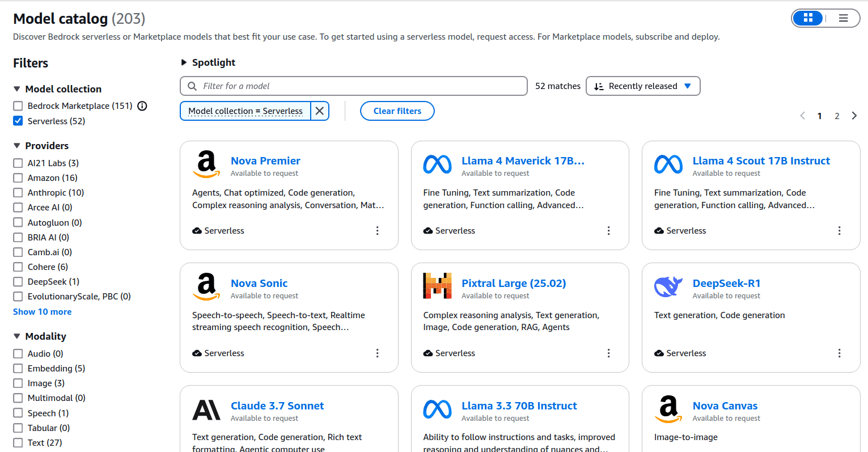This screenshot has height=452, width=868.
Task: Switch to list view layout
Action: pyautogui.click(x=843, y=18)
